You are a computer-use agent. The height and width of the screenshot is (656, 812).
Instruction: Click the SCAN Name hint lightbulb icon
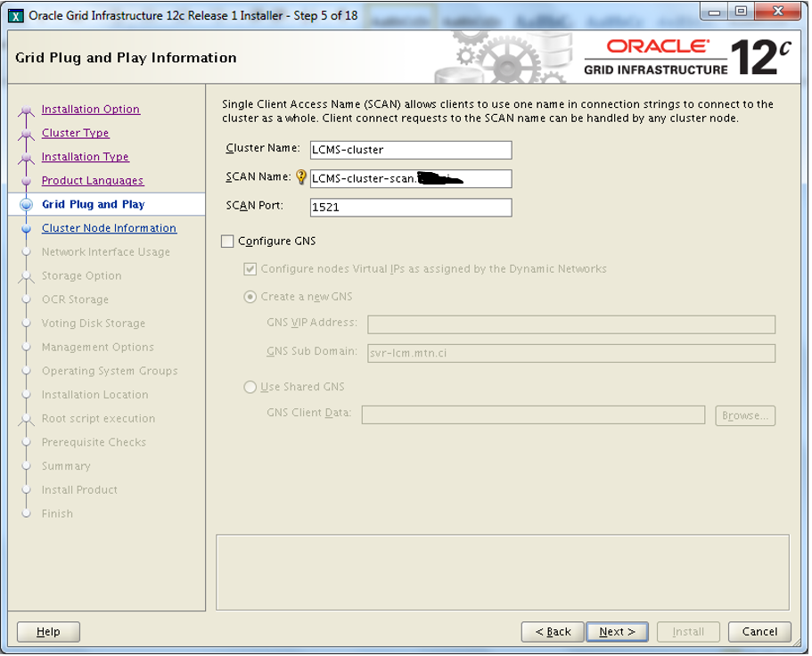click(301, 177)
